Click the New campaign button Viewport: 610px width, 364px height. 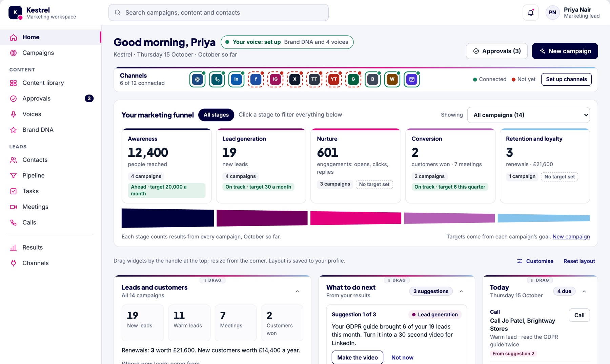(565, 51)
